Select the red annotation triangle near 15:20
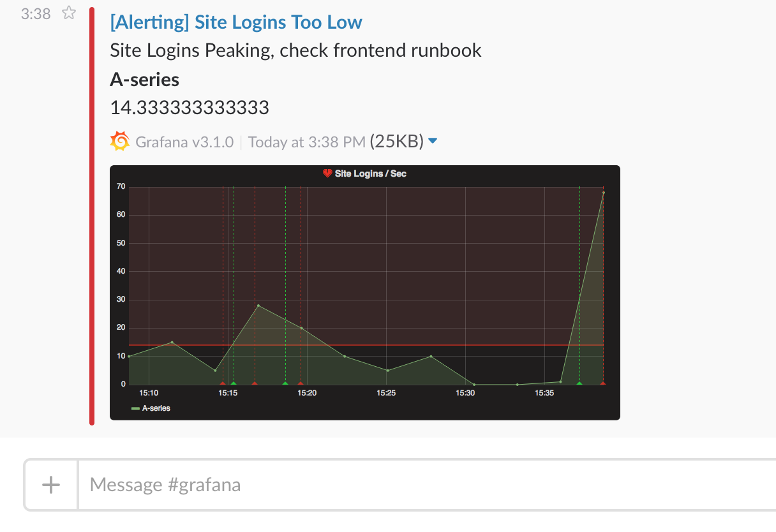 pos(299,383)
